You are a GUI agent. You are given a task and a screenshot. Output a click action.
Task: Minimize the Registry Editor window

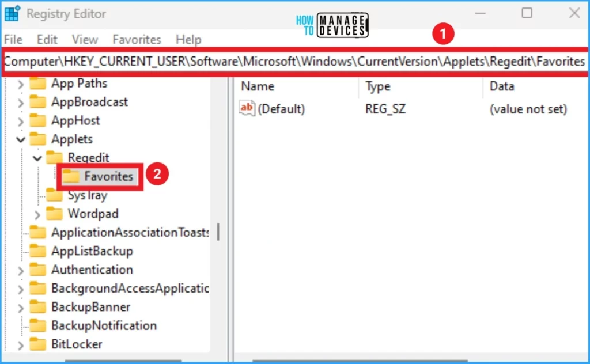[x=480, y=13]
